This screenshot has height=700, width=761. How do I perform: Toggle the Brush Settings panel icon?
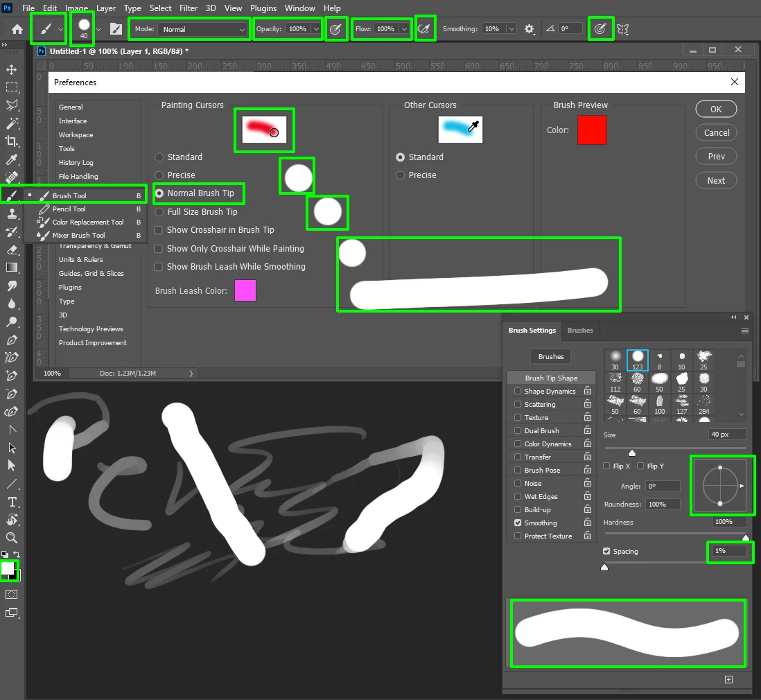pyautogui.click(x=116, y=29)
